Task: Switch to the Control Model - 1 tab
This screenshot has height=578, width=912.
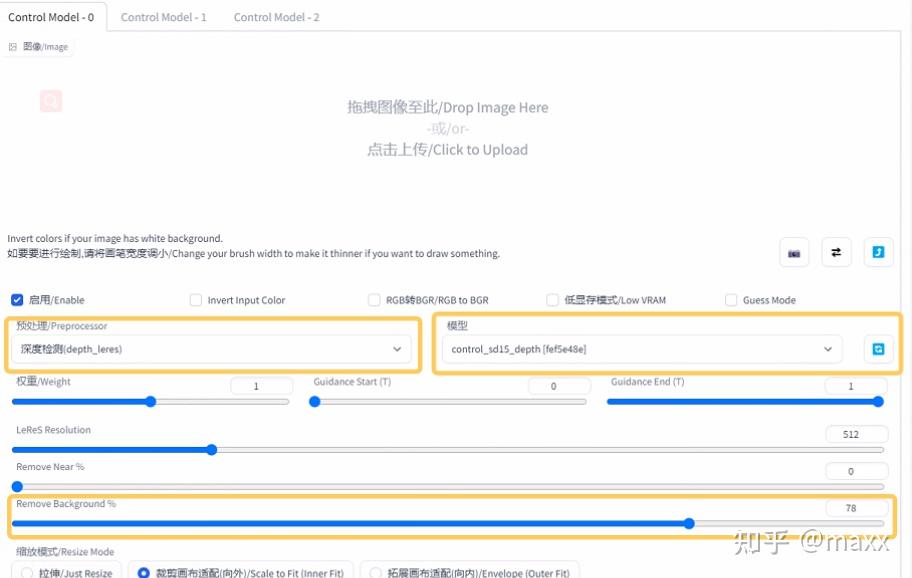Action: [x=163, y=16]
